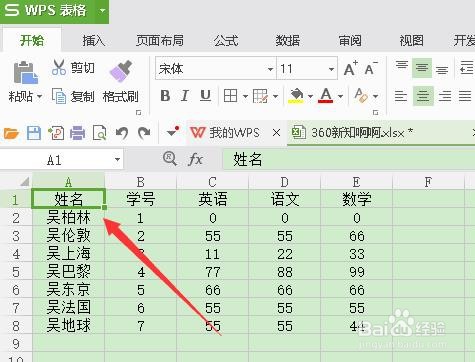Image resolution: width=475 pixels, height=362 pixels.
Task: Expand the quick access toolbar options
Action: (173, 132)
